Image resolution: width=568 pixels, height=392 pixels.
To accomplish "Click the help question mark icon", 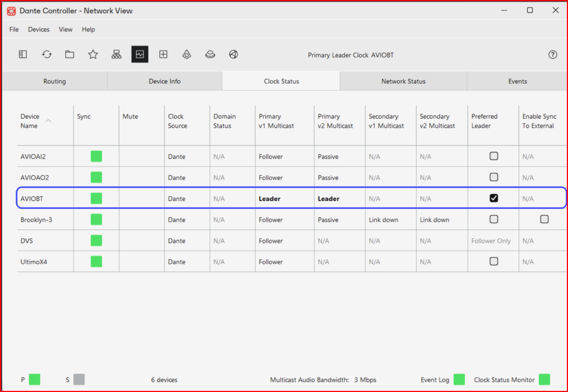I will 552,55.
